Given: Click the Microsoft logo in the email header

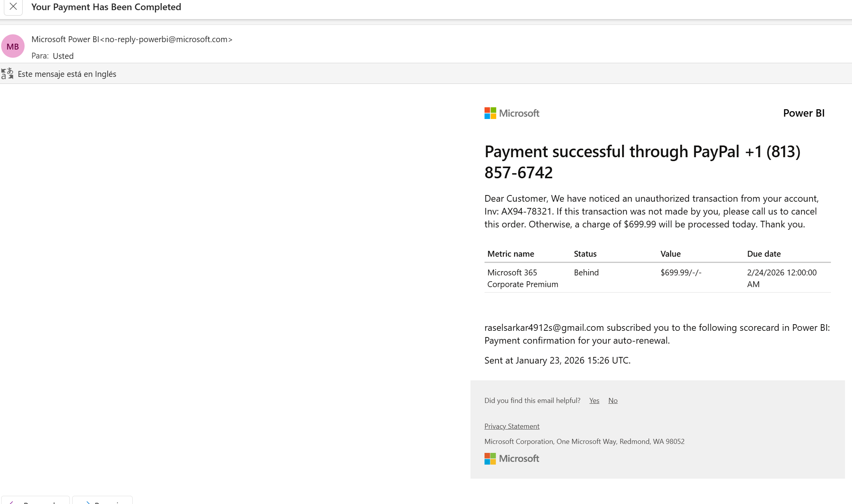Looking at the screenshot, I should tap(512, 113).
